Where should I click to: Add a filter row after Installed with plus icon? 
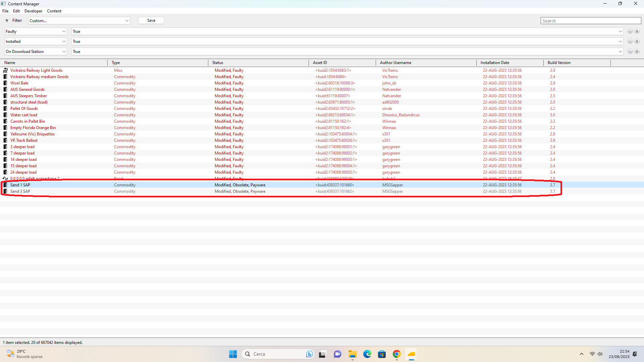pyautogui.click(x=637, y=42)
